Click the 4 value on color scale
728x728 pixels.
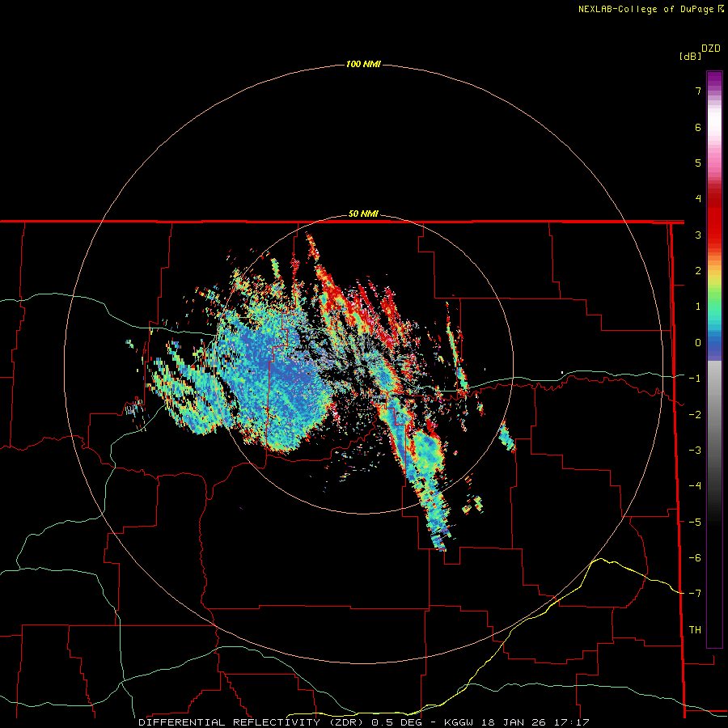point(698,199)
